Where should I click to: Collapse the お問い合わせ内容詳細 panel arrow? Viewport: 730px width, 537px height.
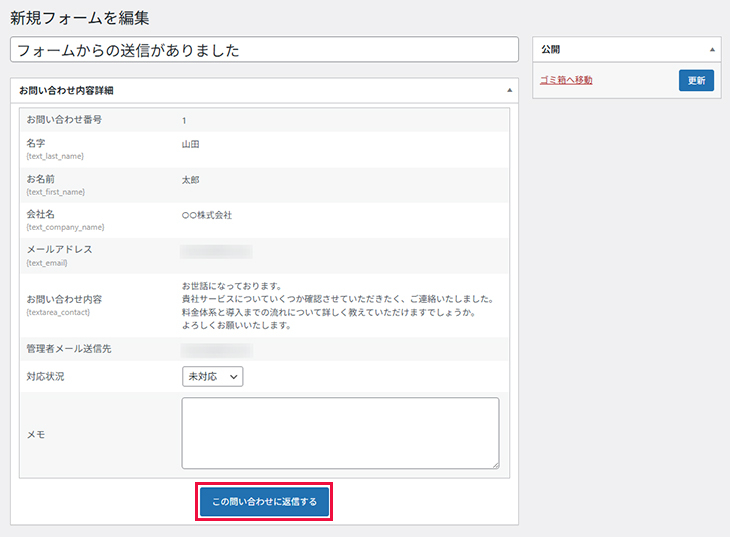(x=509, y=90)
